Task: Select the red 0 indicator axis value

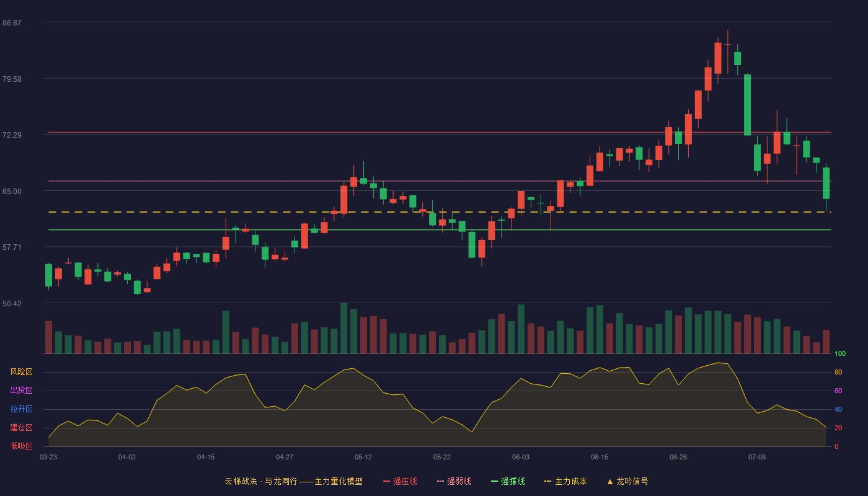Action: coord(836,446)
